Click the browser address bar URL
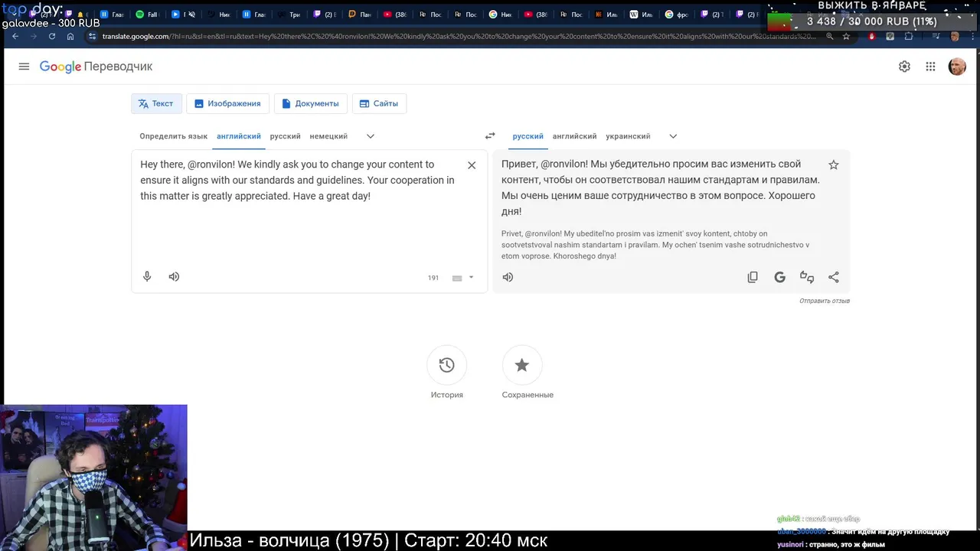980x551 pixels. 459,36
